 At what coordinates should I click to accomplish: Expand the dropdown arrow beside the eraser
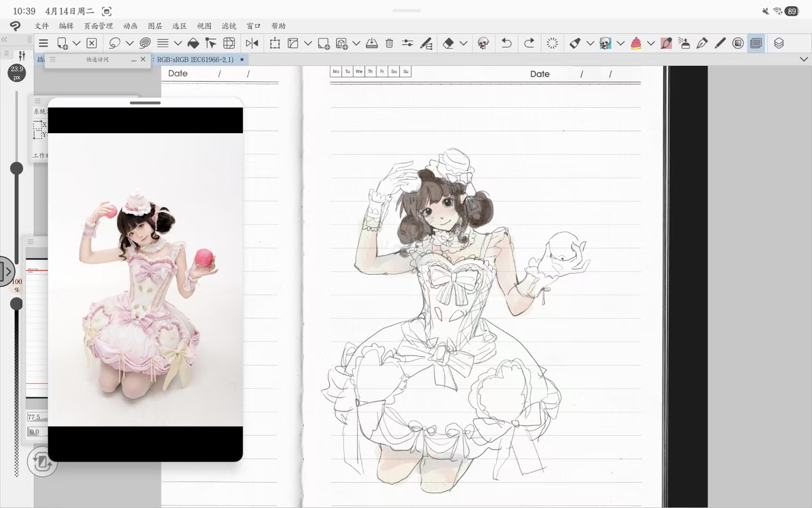tap(463, 43)
